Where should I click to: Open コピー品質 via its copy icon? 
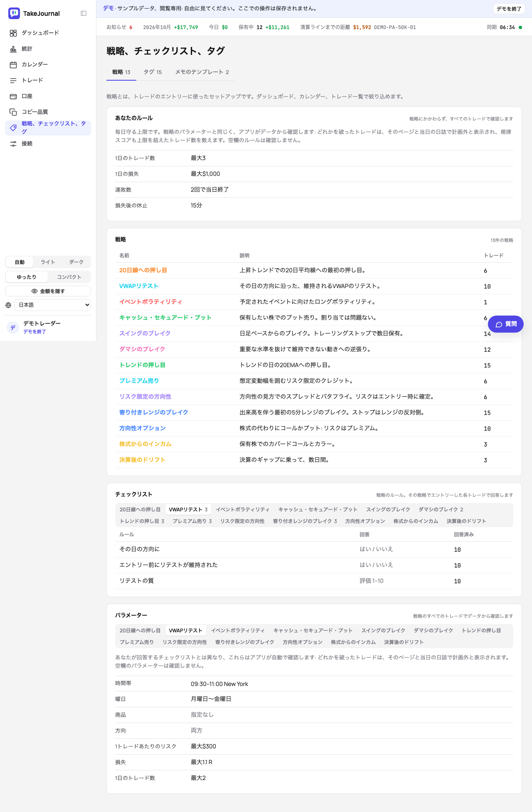pyautogui.click(x=13, y=112)
